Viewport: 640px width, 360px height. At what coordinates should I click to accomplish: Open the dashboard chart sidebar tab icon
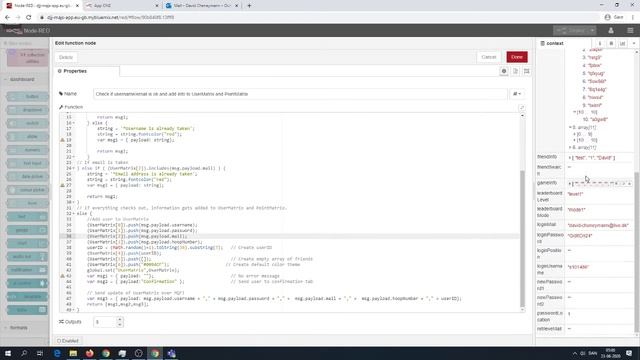(x=622, y=43)
